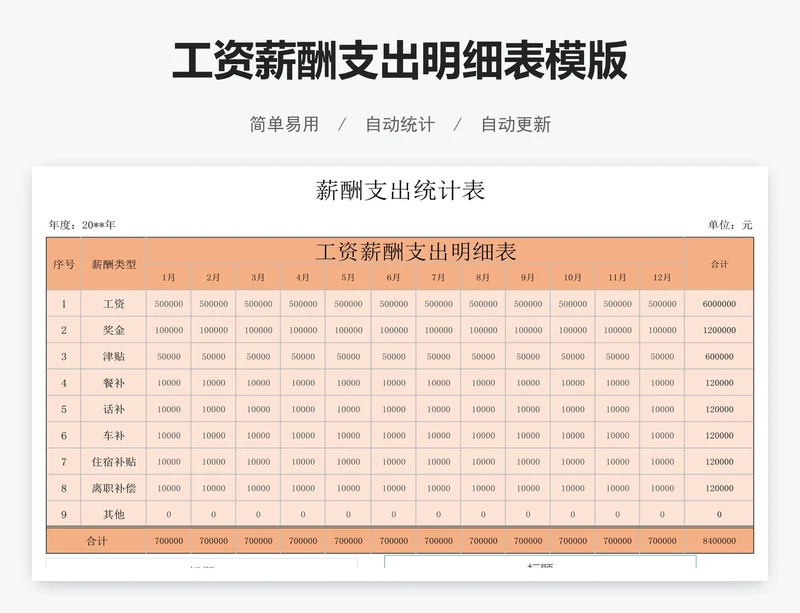This screenshot has height=613, width=800.
Task: Select the 120000 total for 餐补
Action: click(719, 383)
